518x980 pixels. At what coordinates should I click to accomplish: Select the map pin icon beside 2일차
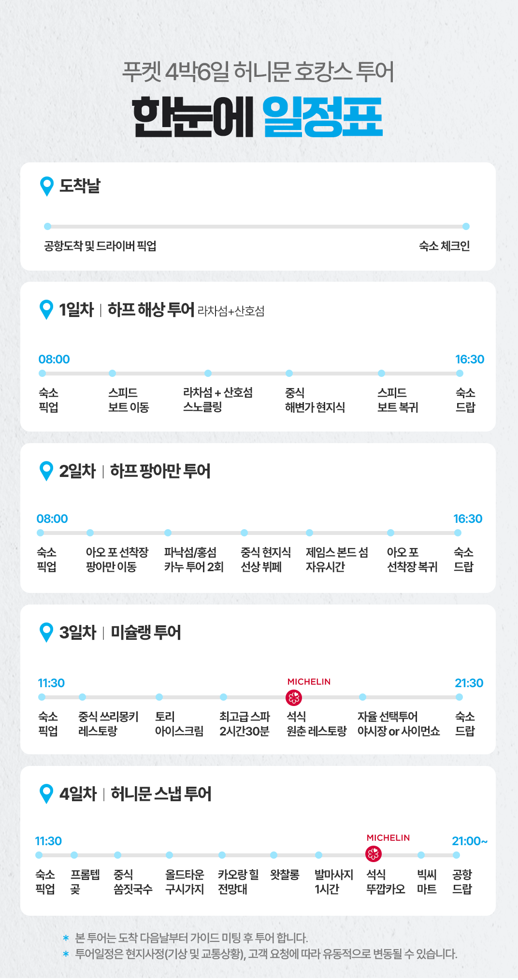click(46, 471)
